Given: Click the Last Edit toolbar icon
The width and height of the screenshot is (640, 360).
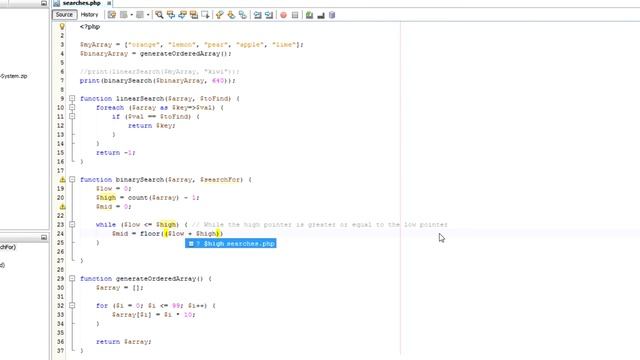Looking at the screenshot, I should tap(111, 15).
